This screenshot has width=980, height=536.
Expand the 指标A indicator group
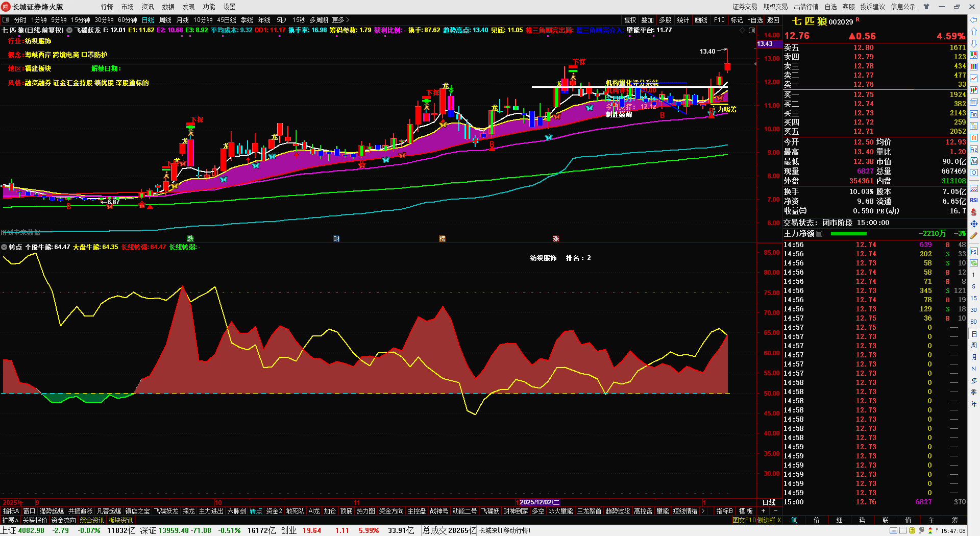(x=11, y=511)
